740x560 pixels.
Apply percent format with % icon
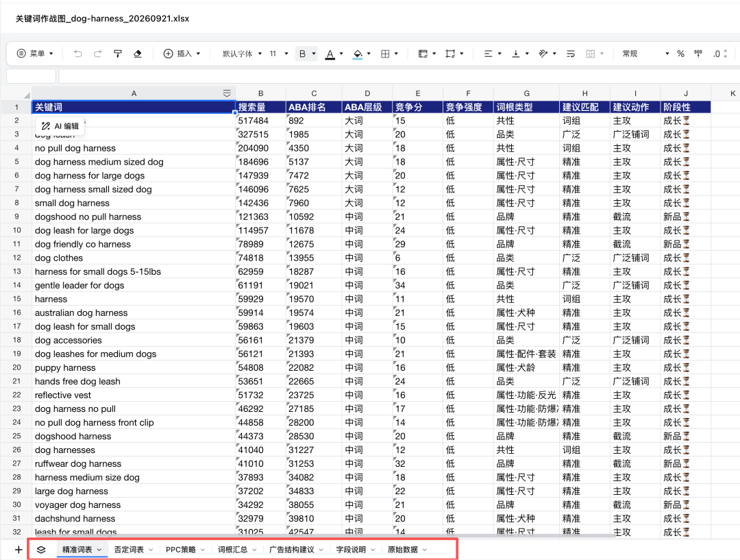(x=680, y=54)
